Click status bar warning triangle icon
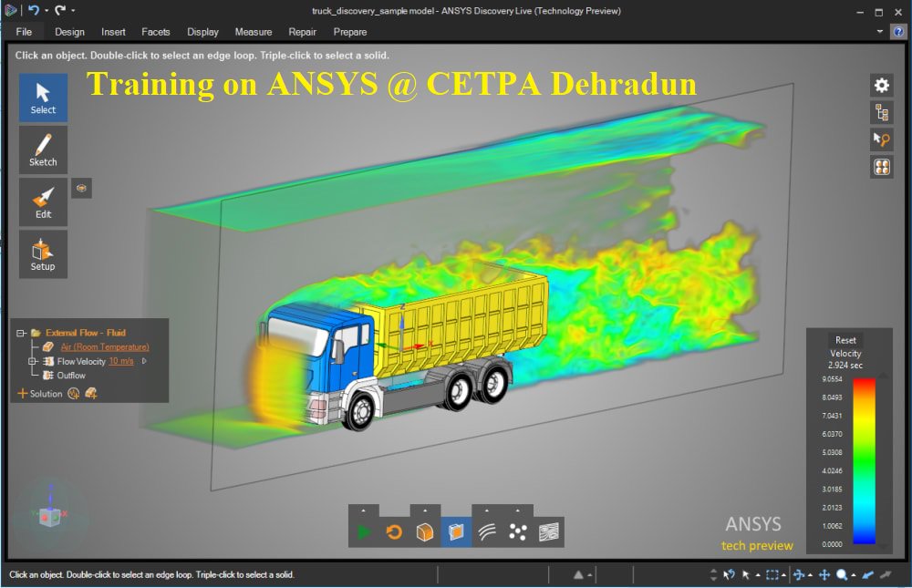This screenshot has height=588, width=912. pyautogui.click(x=578, y=575)
